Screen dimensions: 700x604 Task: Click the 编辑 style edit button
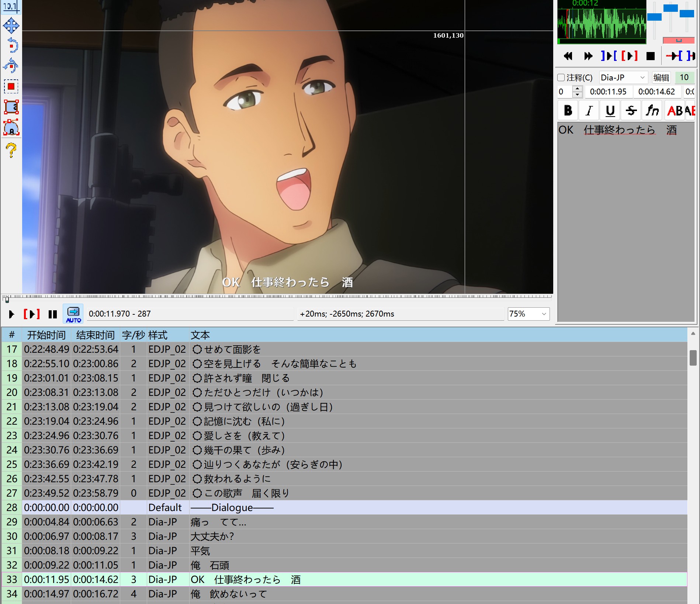[x=661, y=77]
